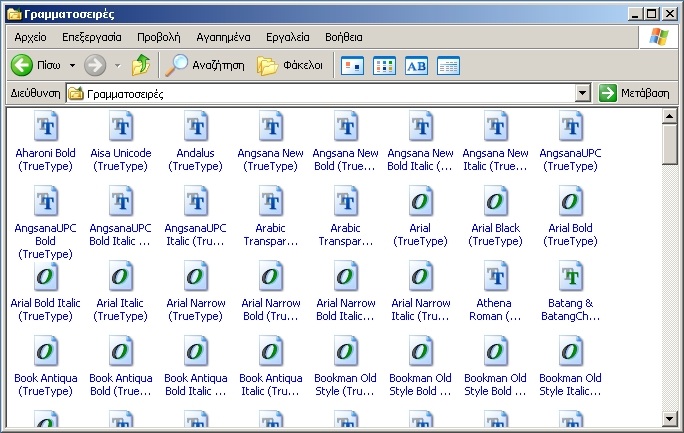Select the Arial Narrow Italic font

421,292
